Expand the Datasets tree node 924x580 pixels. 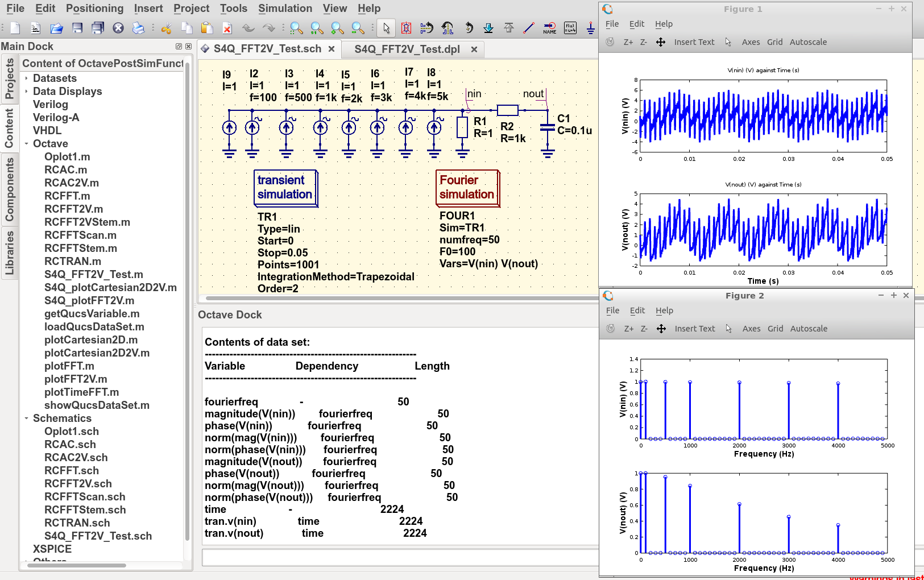pos(26,78)
